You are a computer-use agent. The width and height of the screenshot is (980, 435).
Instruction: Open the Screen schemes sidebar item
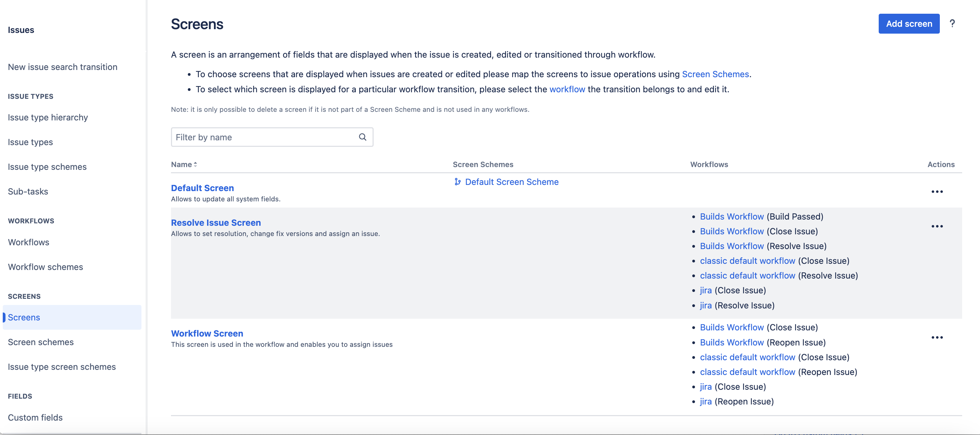(x=41, y=342)
